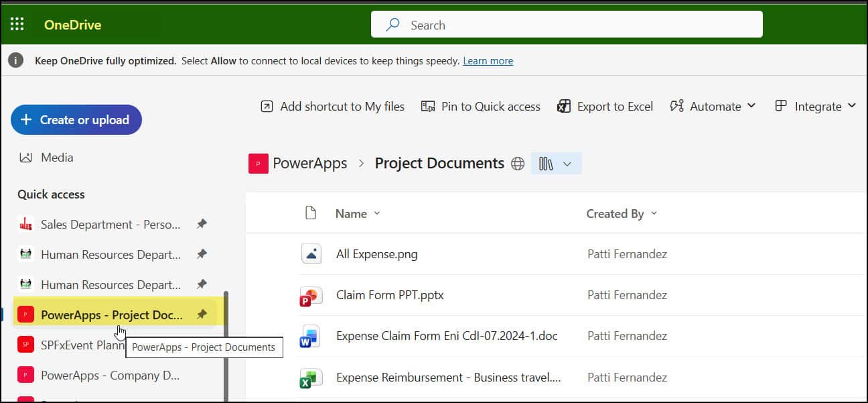The width and height of the screenshot is (868, 403).
Task: Click the Integrate panel icon
Action: [x=780, y=106]
